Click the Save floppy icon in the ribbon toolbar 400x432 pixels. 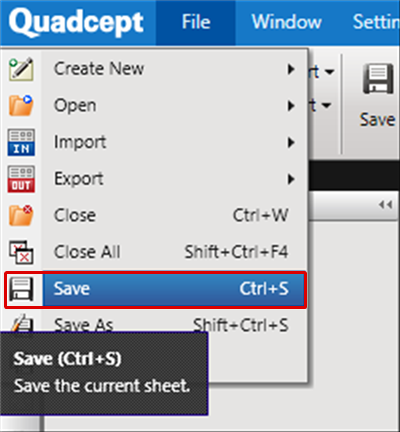[378, 79]
